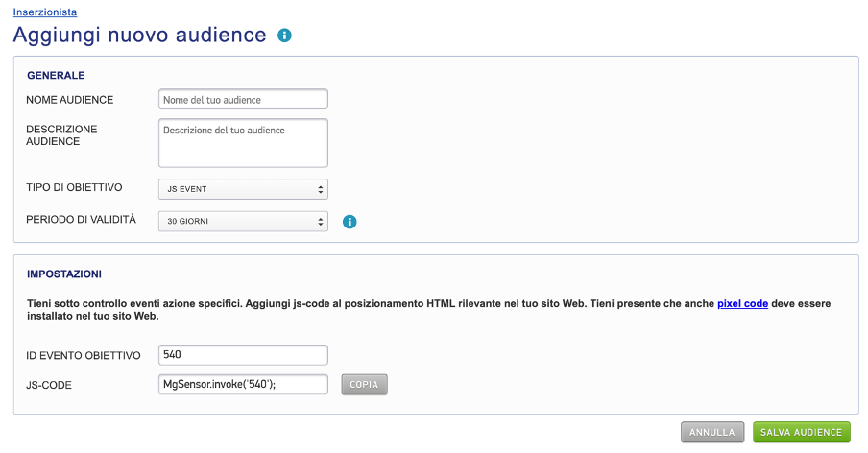This screenshot has height=453, width=868.
Task: Click into the Descrizione del tuo audience textarea
Action: [243, 143]
